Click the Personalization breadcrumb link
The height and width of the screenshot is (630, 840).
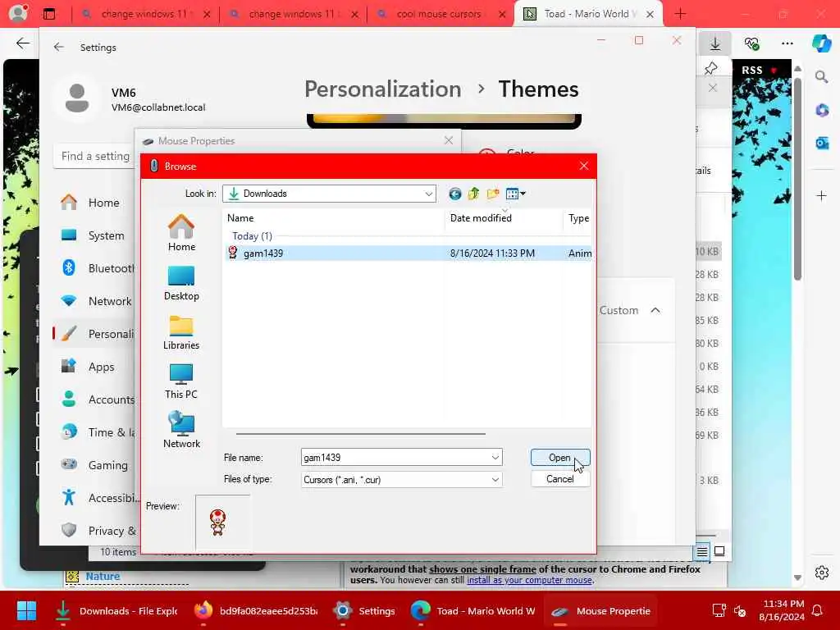[382, 89]
